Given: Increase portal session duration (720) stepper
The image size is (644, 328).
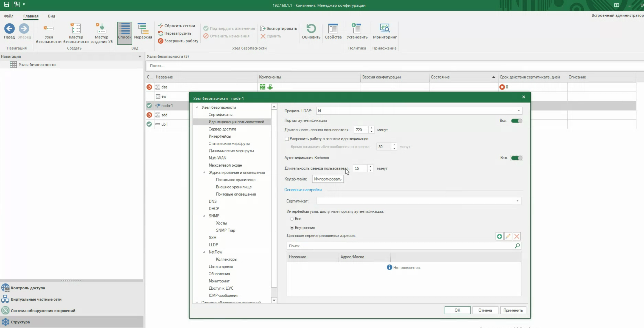Looking at the screenshot, I should [371, 128].
